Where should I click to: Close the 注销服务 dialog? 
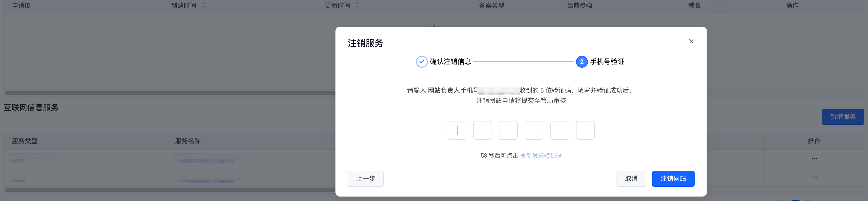[x=691, y=41]
